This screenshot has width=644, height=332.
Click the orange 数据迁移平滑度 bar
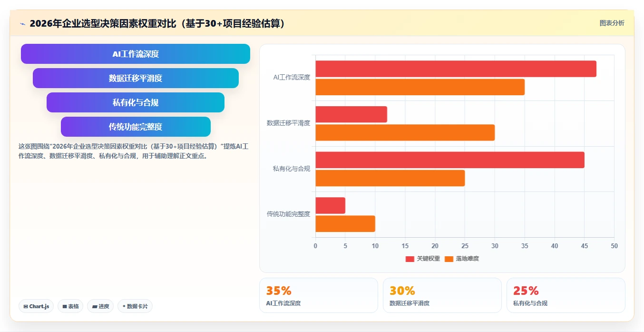405,132
